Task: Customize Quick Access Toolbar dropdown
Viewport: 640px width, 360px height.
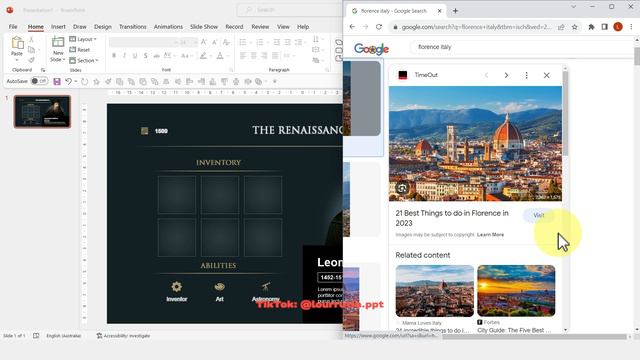Action: tap(275, 82)
